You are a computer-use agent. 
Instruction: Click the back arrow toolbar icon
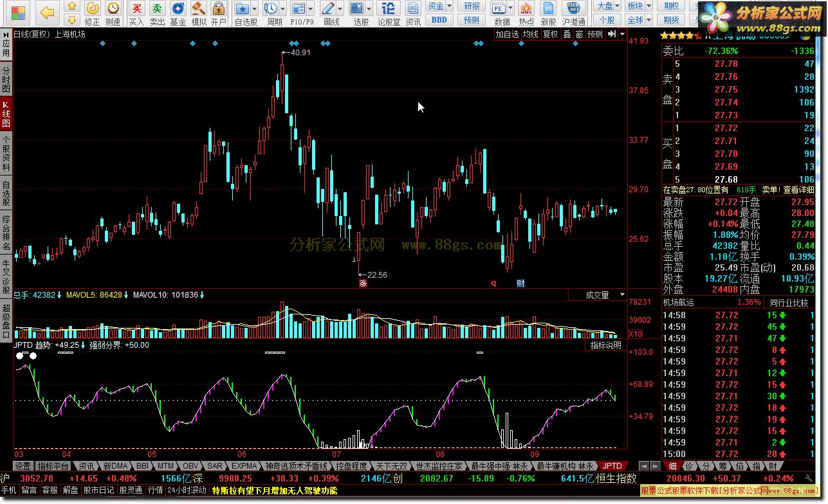(x=46, y=12)
